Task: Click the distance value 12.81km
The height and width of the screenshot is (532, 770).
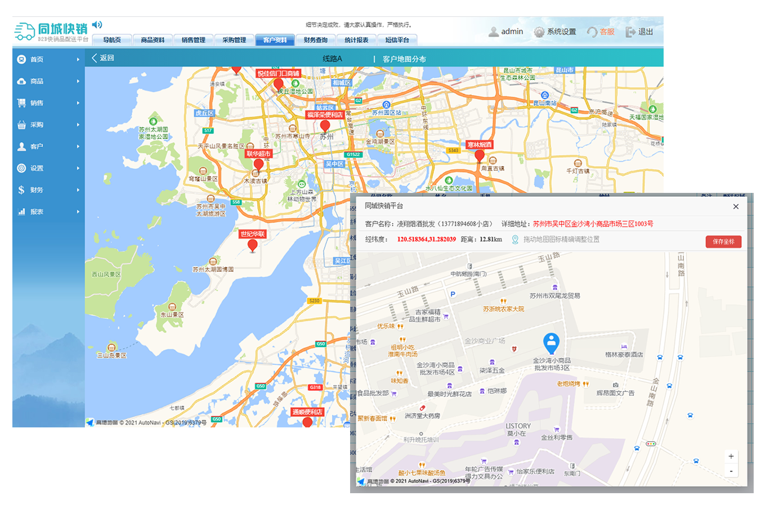Action: coord(491,240)
